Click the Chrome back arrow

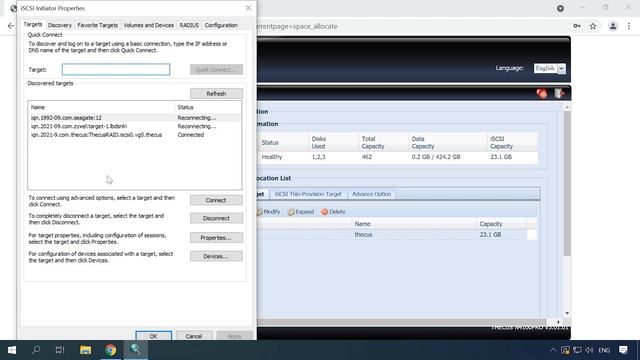click(11, 26)
